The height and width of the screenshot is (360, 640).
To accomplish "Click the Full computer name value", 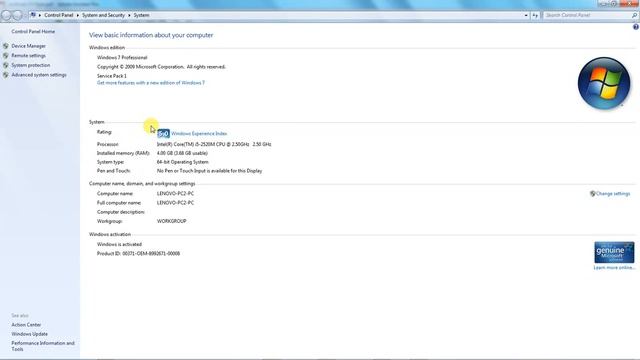I will (x=175, y=203).
